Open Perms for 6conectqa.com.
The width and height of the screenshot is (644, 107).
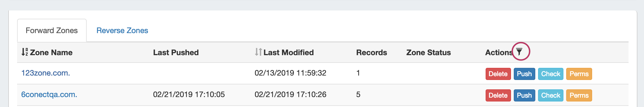[x=579, y=95]
